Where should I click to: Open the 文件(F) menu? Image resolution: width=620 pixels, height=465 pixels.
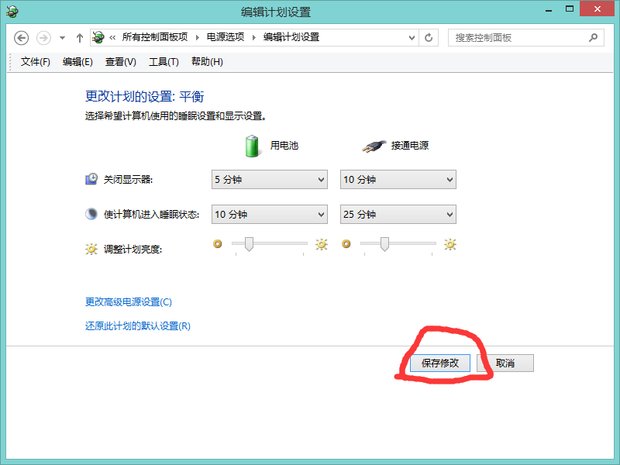click(x=36, y=62)
